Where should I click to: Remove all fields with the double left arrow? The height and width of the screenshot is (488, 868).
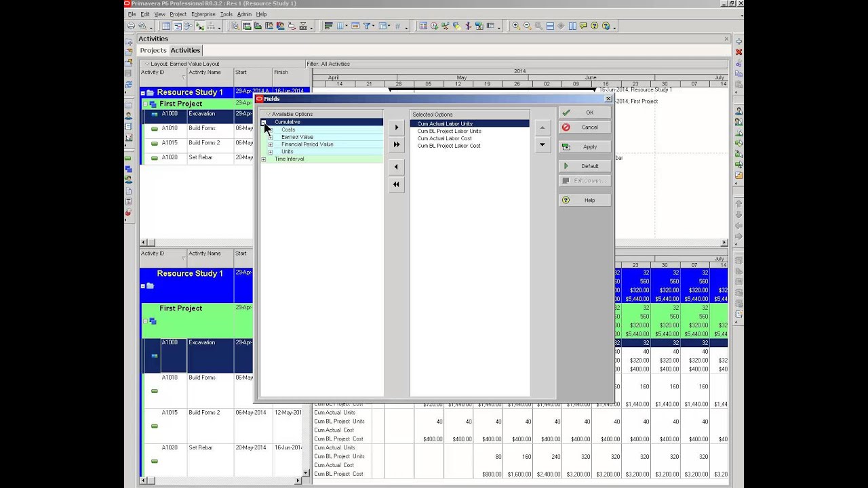click(397, 184)
